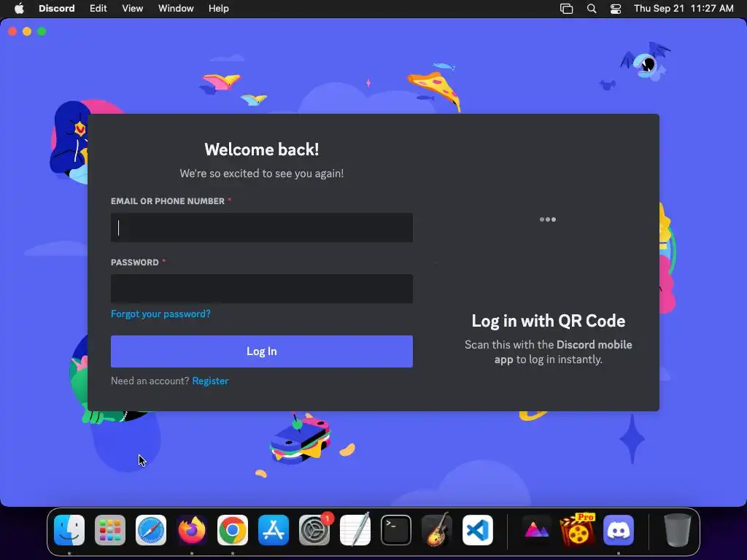
Task: Click the 'Welcome back!' heading
Action: tap(262, 149)
